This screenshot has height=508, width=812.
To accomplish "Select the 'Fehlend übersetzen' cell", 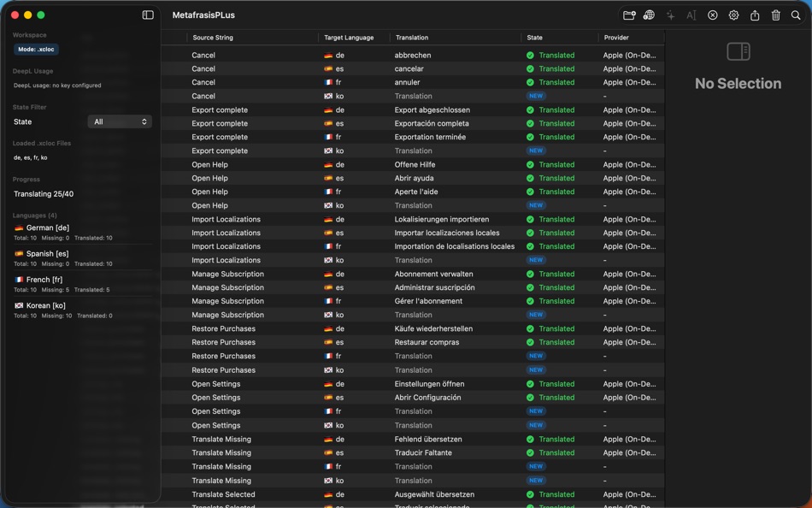I will point(428,439).
